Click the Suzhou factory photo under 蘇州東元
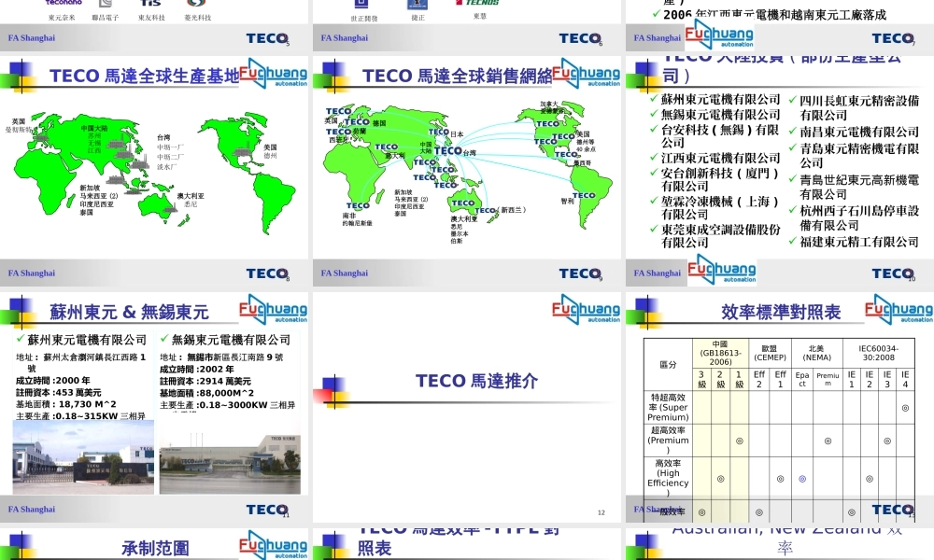 coord(83,457)
